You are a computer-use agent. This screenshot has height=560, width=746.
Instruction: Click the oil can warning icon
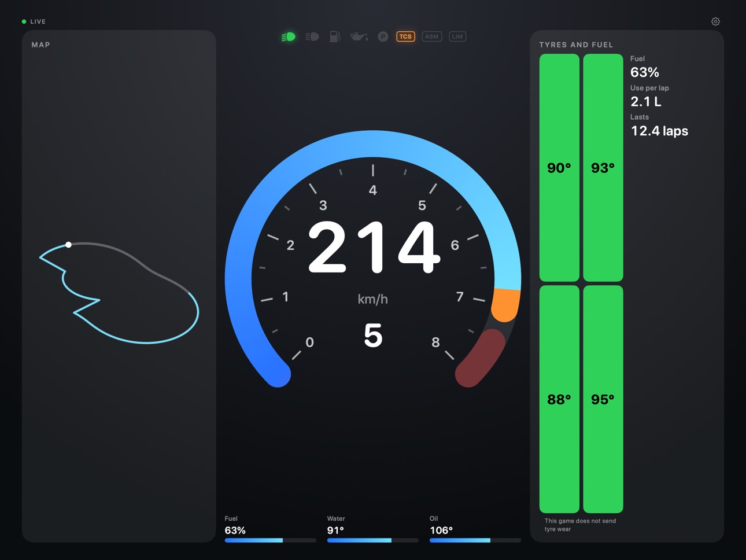point(359,36)
